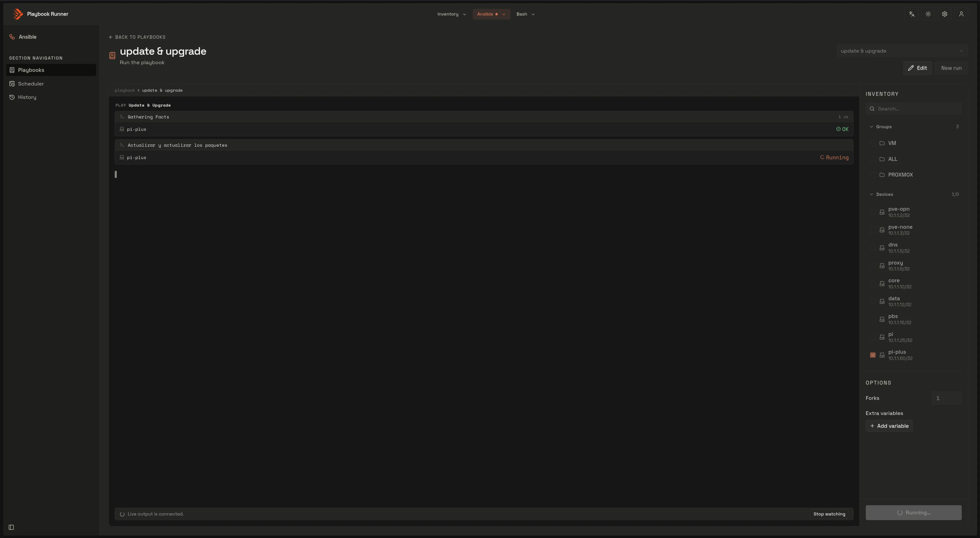Image resolution: width=980 pixels, height=538 pixels.
Task: Check the core device checkbox
Action: click(x=873, y=283)
